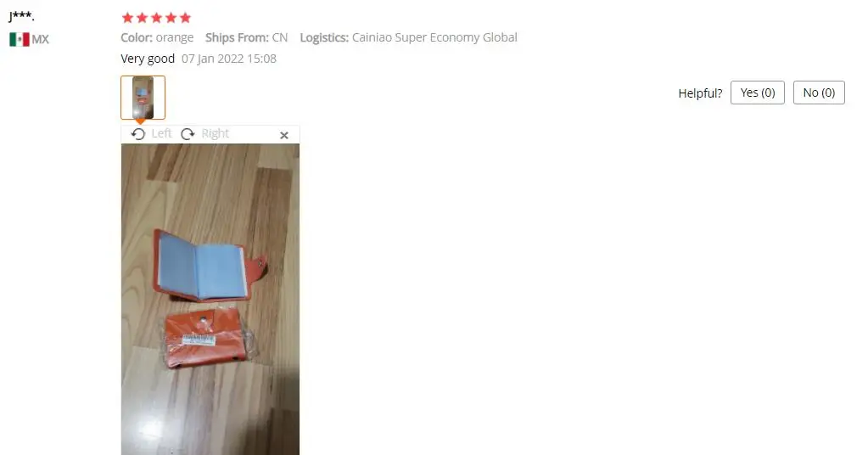
Task: Close the enlarged review photo viewer
Action: point(284,135)
